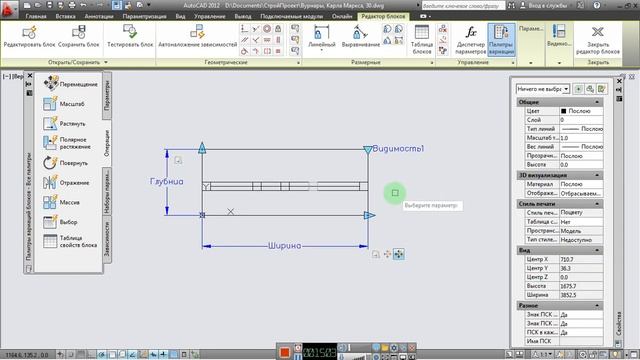Collapse Вид section in Properties
This screenshot has width=640, height=360.
(598, 250)
